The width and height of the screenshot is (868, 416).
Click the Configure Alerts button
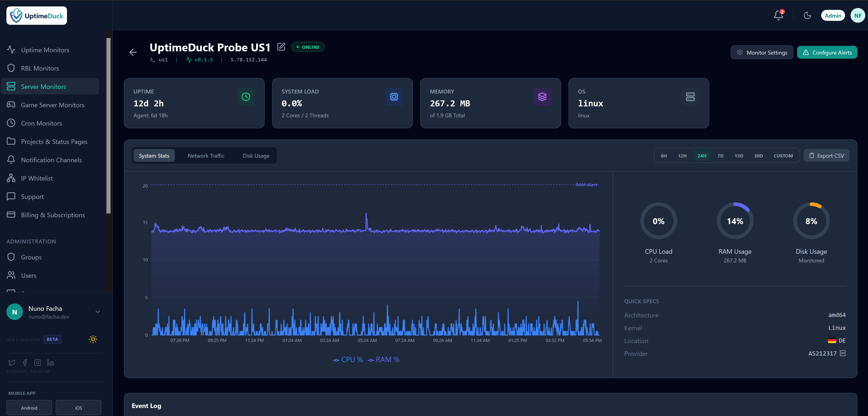(x=827, y=52)
